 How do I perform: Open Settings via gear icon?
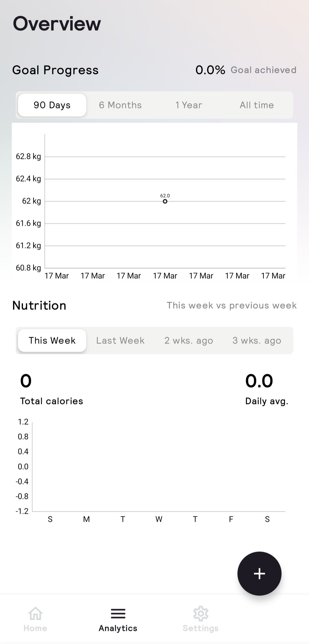(x=201, y=613)
